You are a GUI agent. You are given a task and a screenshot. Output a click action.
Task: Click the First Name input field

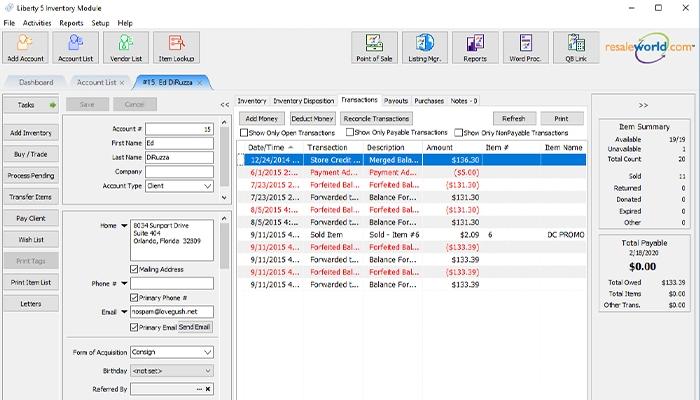coord(179,143)
